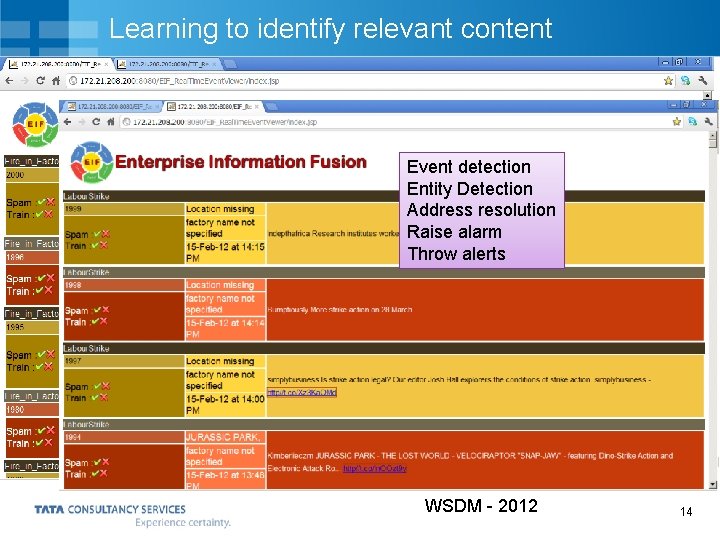The width and height of the screenshot is (720, 540).
Task: Reject spam for event 1994 with red X
Action: tap(106, 462)
